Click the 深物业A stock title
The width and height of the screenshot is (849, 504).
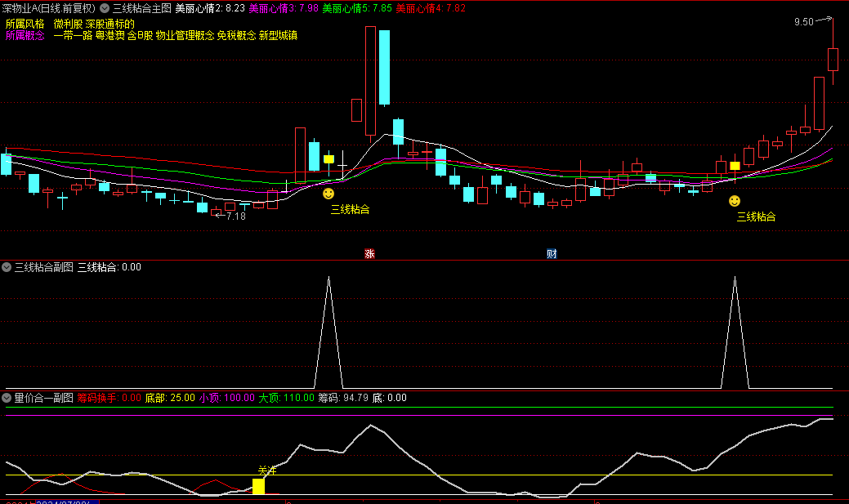coord(49,8)
